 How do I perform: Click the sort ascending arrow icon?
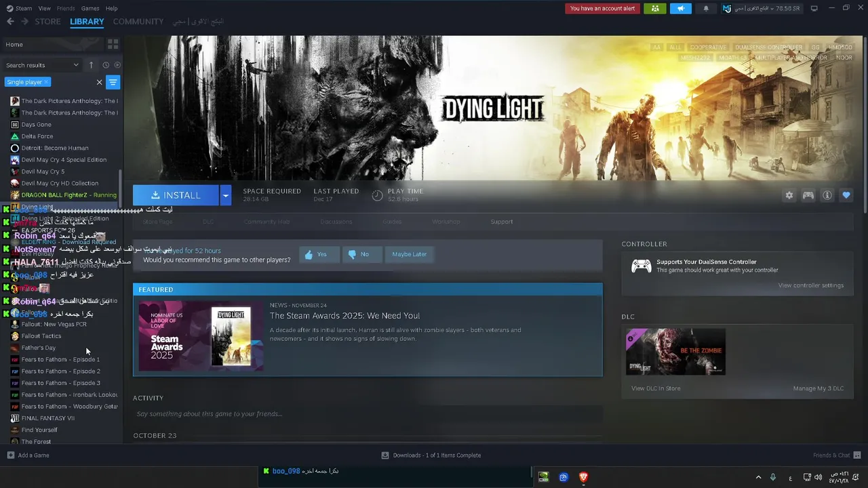point(91,65)
